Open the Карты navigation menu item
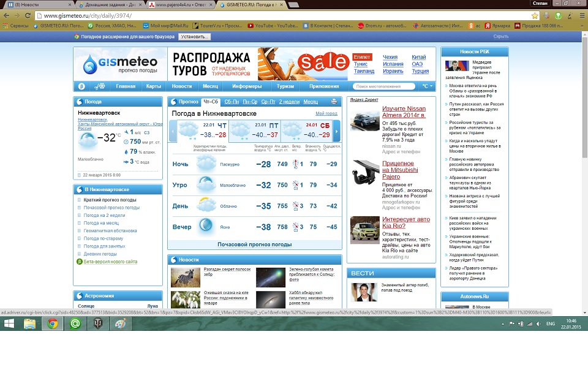Image resolution: width=588 pixels, height=386 pixels. coord(154,86)
